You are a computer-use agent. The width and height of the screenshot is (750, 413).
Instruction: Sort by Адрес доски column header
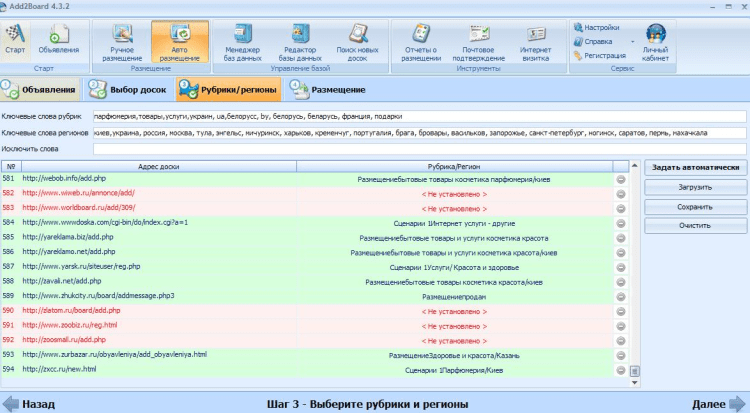tap(159, 167)
